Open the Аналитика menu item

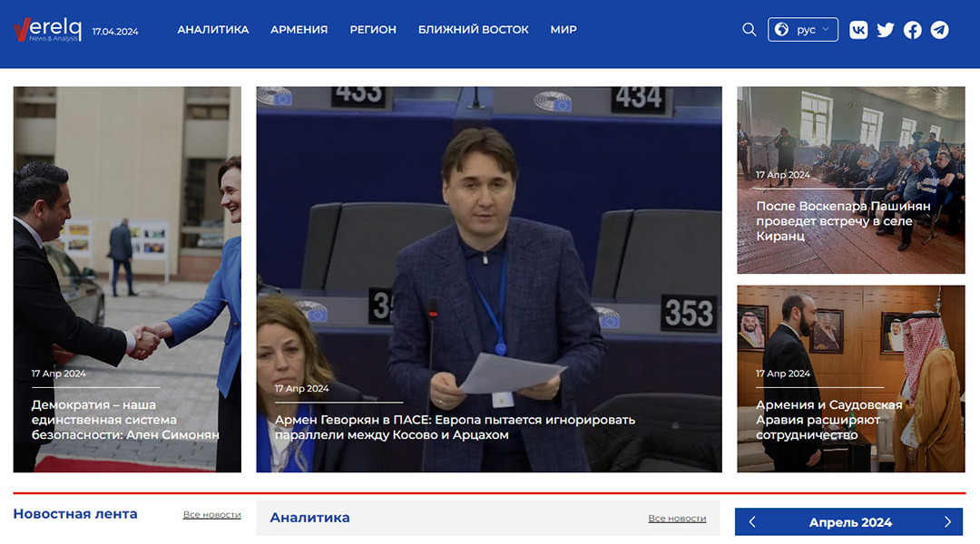click(x=212, y=30)
